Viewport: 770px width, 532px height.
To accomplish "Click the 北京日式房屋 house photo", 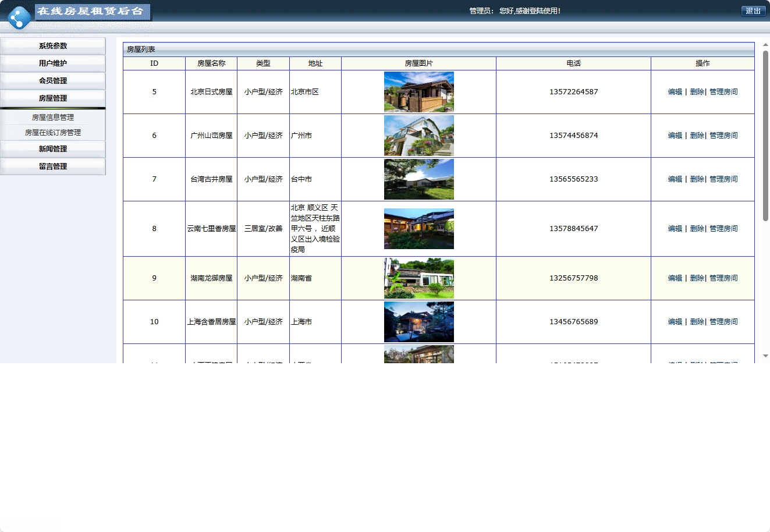I will click(x=418, y=91).
